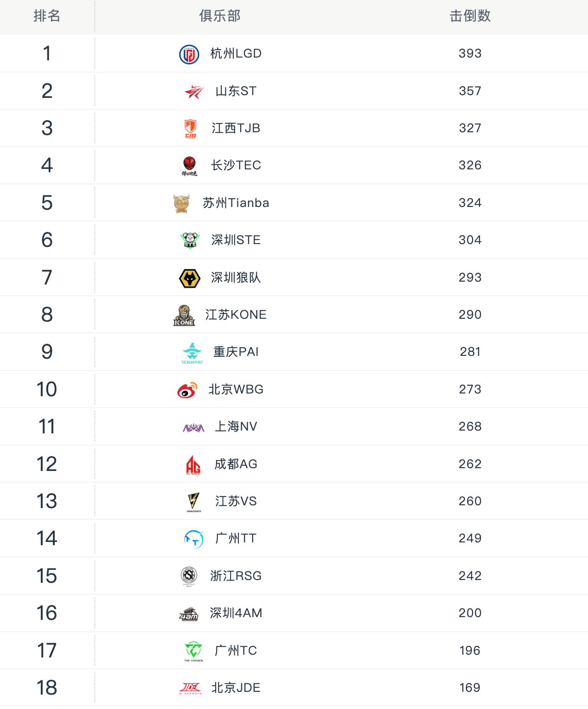
Task: Open the 上海NV club name link
Action: click(236, 426)
